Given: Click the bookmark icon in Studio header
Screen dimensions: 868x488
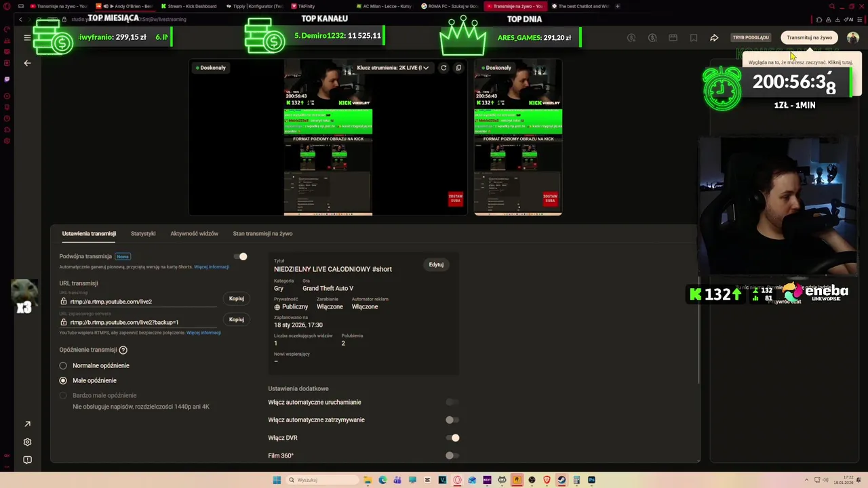Looking at the screenshot, I should 694,38.
